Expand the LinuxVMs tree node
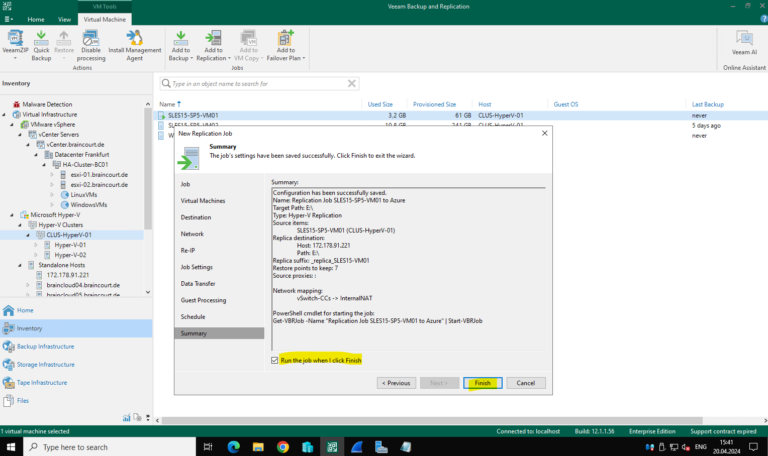Screen dimensions: 768x456 pyautogui.click(x=52, y=195)
